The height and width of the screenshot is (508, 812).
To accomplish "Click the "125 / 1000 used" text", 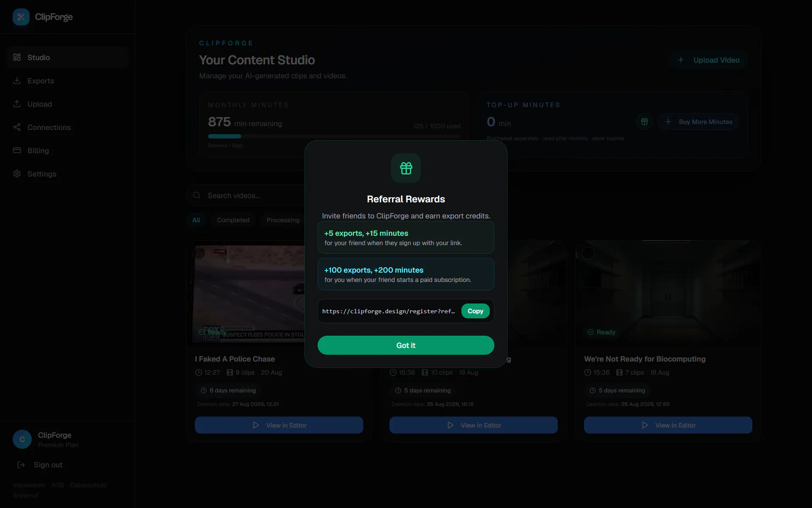I will pos(437,126).
